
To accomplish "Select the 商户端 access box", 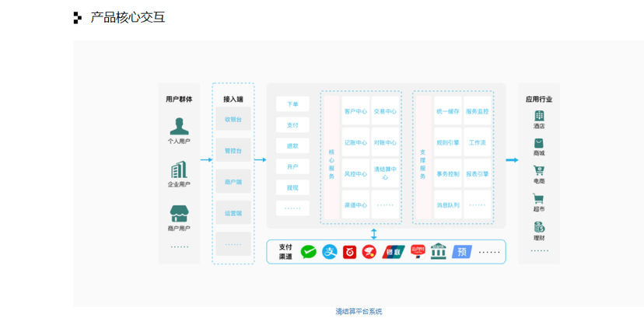I will point(233,181).
